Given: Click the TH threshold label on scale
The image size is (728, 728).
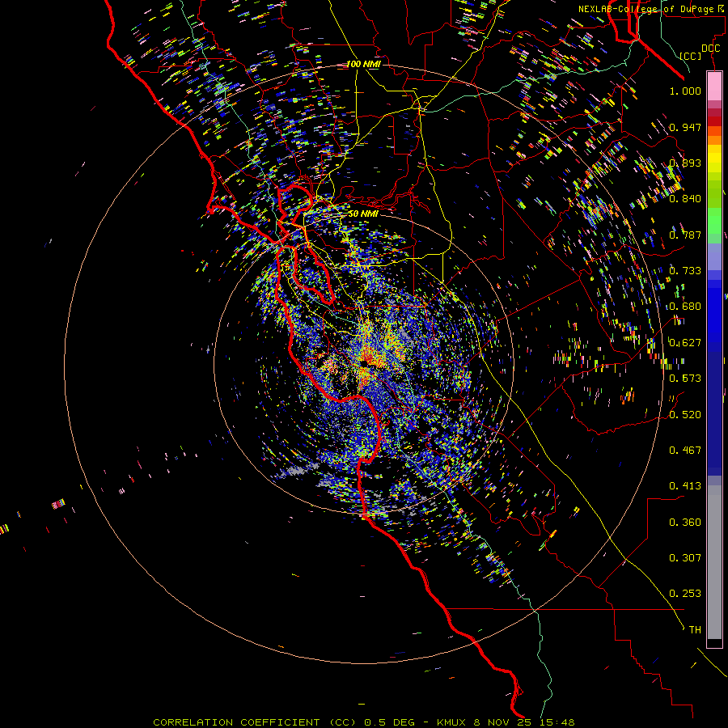Looking at the screenshot, I should (x=695, y=630).
